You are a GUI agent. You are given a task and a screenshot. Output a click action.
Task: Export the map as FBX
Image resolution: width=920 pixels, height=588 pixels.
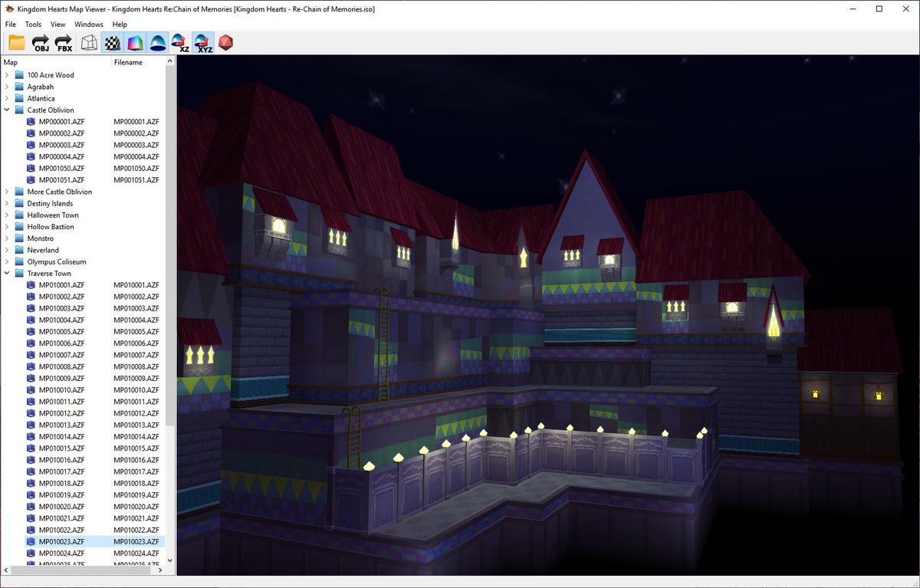[x=64, y=42]
